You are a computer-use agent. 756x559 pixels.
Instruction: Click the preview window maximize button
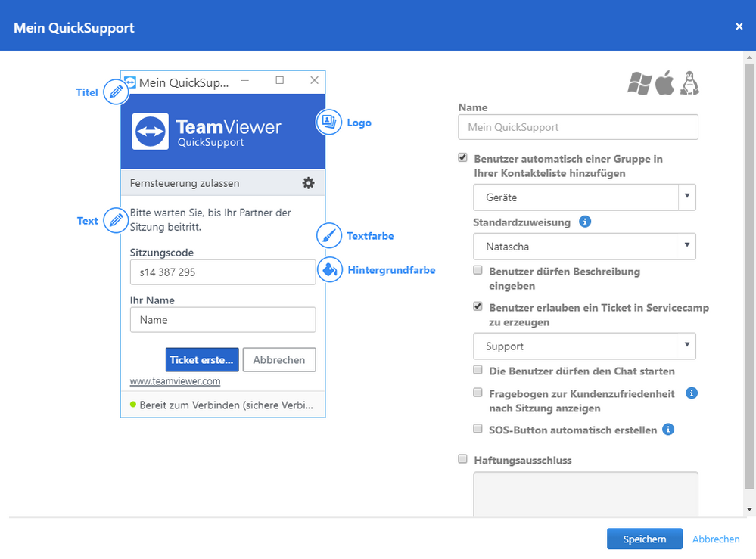280,80
